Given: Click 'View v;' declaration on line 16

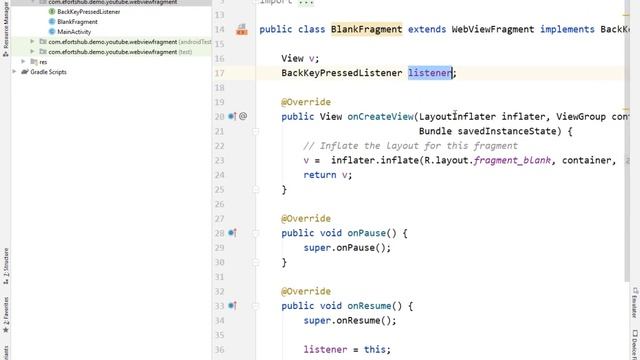Looking at the screenshot, I should (300, 58).
